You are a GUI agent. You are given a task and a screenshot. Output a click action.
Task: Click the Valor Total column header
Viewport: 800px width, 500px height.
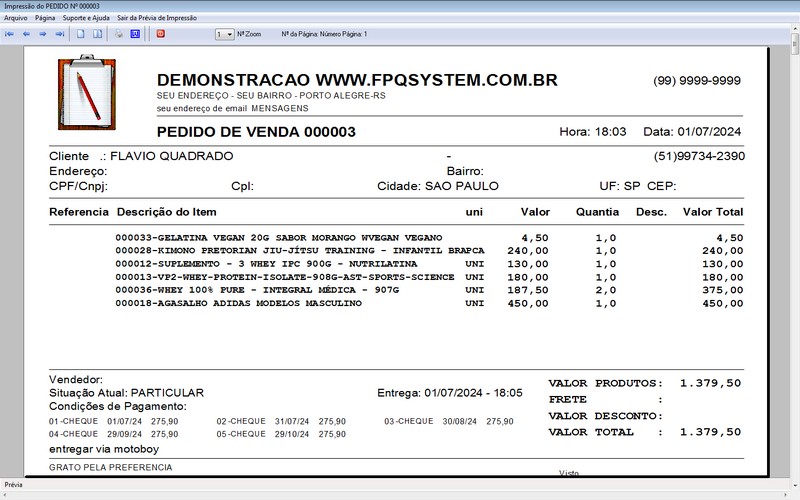click(713, 212)
